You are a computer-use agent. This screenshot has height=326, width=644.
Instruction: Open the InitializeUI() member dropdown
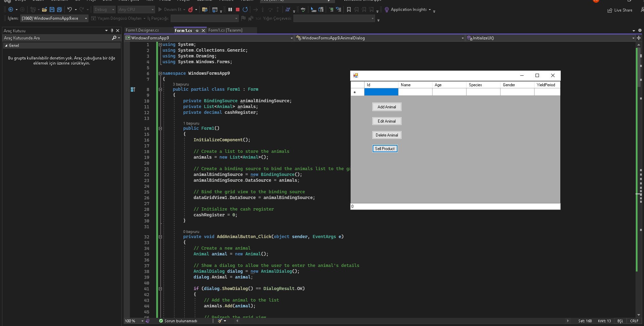(x=544, y=38)
